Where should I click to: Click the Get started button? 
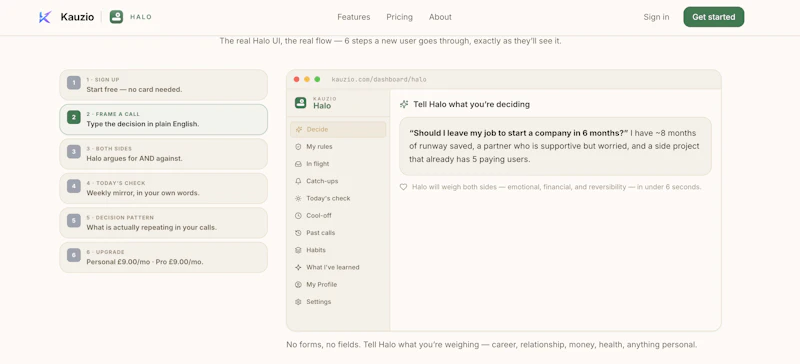(x=714, y=17)
